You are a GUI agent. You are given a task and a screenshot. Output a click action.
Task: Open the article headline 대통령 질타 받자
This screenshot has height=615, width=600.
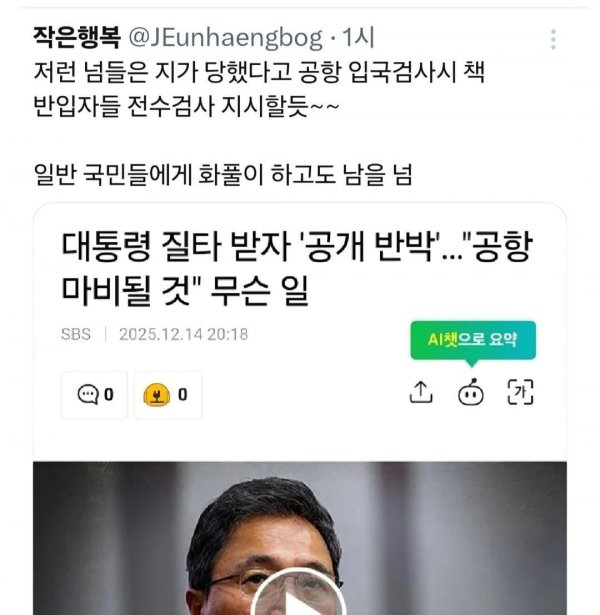[x=297, y=268]
